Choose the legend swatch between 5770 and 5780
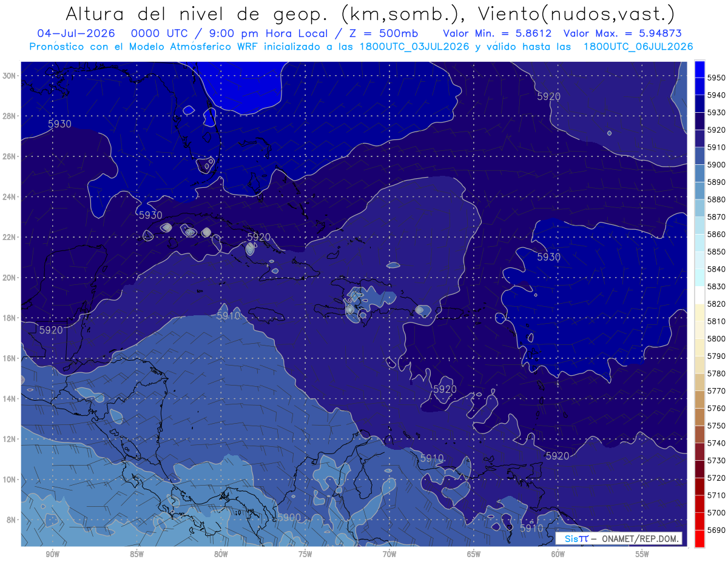 coord(699,382)
